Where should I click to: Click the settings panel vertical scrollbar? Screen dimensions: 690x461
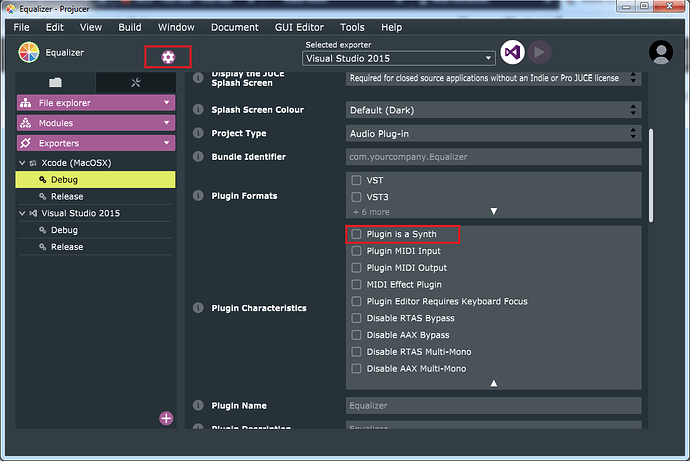tap(651, 176)
